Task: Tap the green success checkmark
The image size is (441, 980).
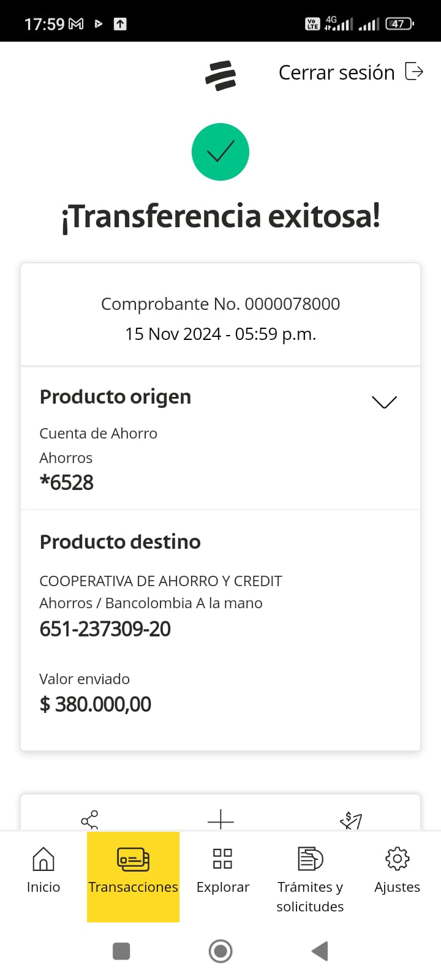Action: pos(221,152)
